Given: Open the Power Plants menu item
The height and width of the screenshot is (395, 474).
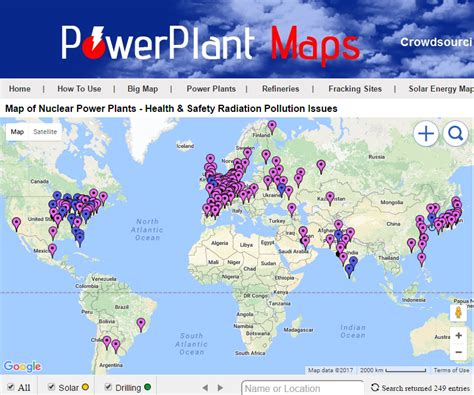Looking at the screenshot, I should 211,89.
